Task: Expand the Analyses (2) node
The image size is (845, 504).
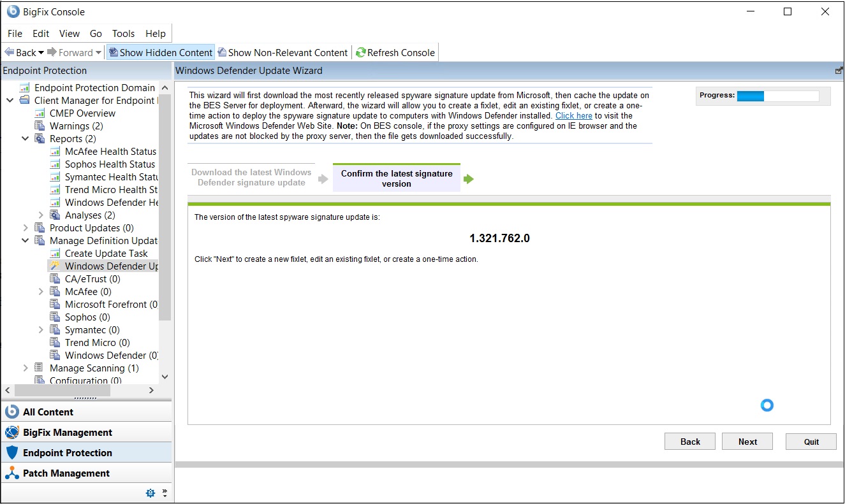Action: pyautogui.click(x=40, y=215)
